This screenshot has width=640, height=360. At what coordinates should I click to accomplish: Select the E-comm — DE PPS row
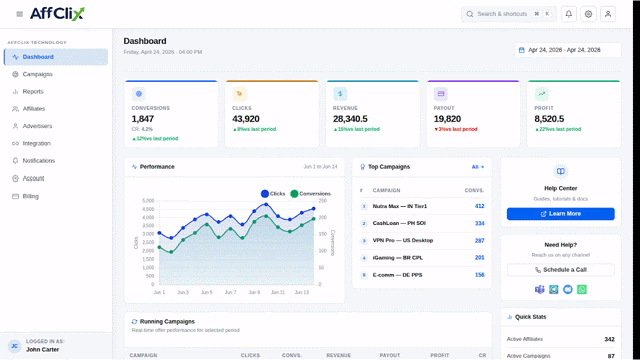point(422,275)
